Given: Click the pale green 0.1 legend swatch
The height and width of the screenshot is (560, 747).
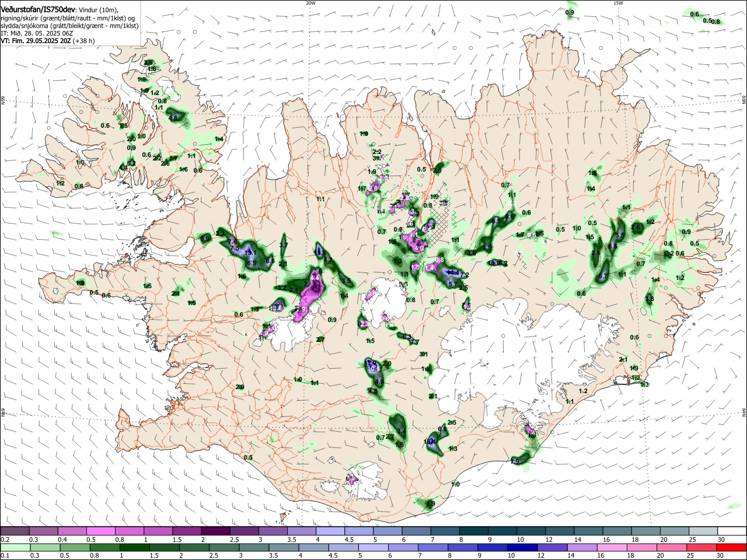Looking at the screenshot, I should 15,547.
